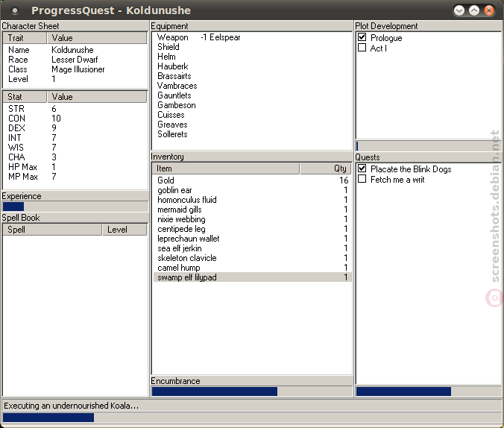Toggle the Act I checkbox

click(362, 48)
